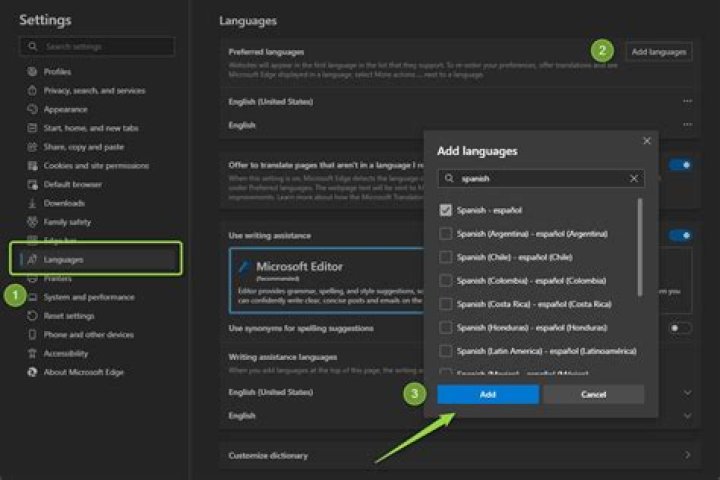Image resolution: width=720 pixels, height=480 pixels.
Task: Select the Downloads icon in sidebar
Action: point(32,203)
